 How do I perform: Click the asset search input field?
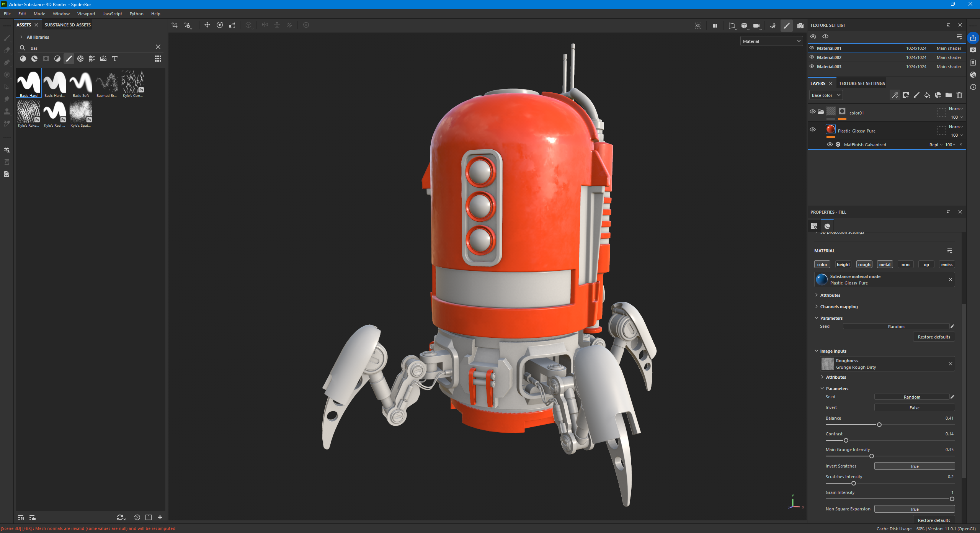pos(92,48)
